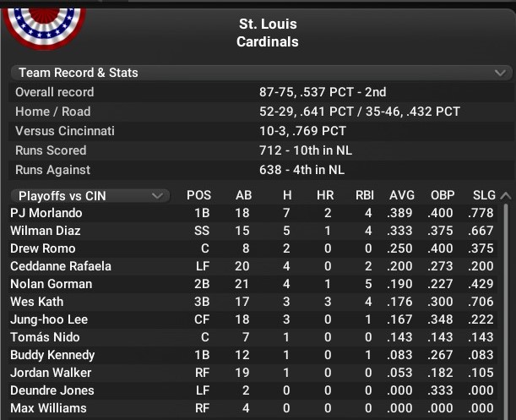Click on Jung-hoo Lee's name
Screen dimensions: 516x420
point(49,319)
